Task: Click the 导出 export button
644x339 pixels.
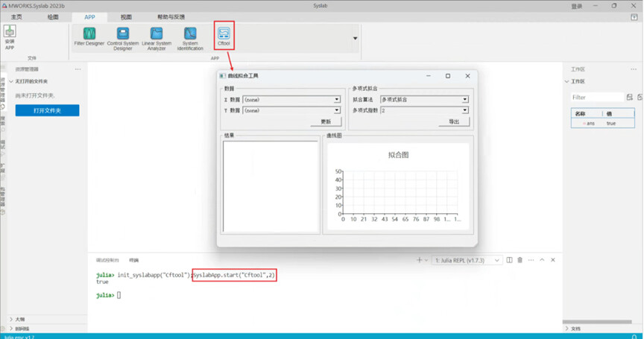Action: (454, 121)
